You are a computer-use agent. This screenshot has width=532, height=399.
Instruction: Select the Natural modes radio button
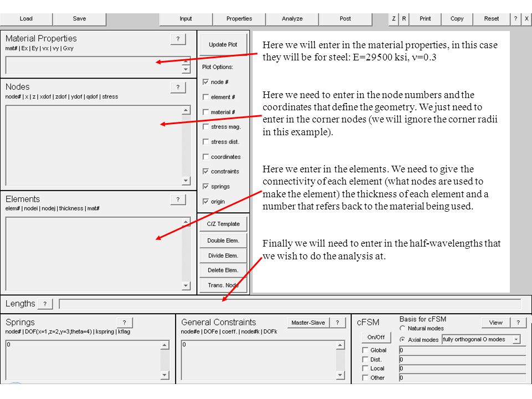[x=402, y=329]
